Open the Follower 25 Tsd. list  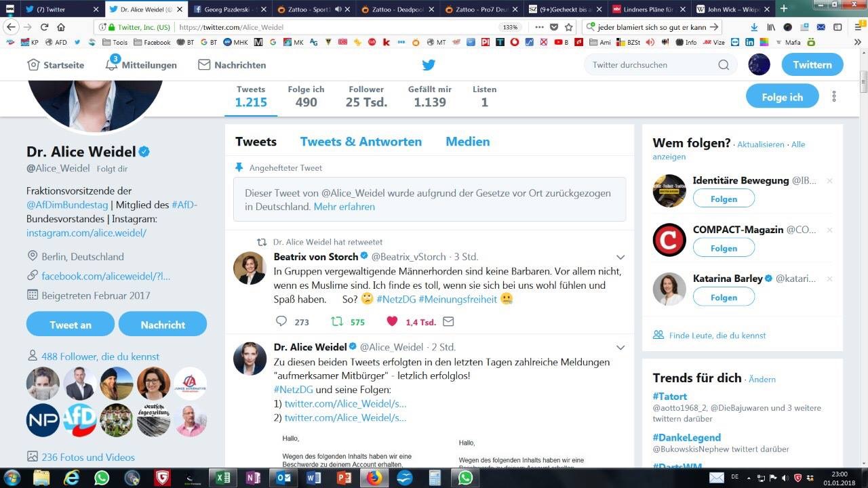tap(366, 97)
